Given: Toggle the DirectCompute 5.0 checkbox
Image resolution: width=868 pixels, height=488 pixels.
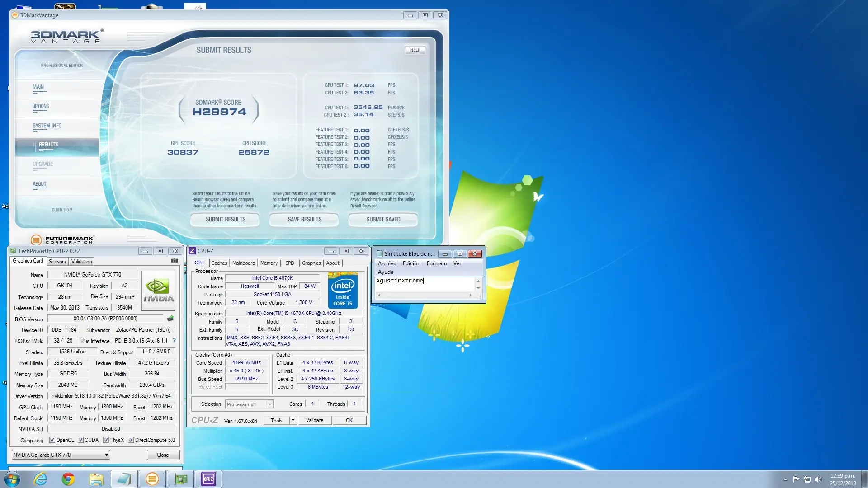Looking at the screenshot, I should point(131,440).
